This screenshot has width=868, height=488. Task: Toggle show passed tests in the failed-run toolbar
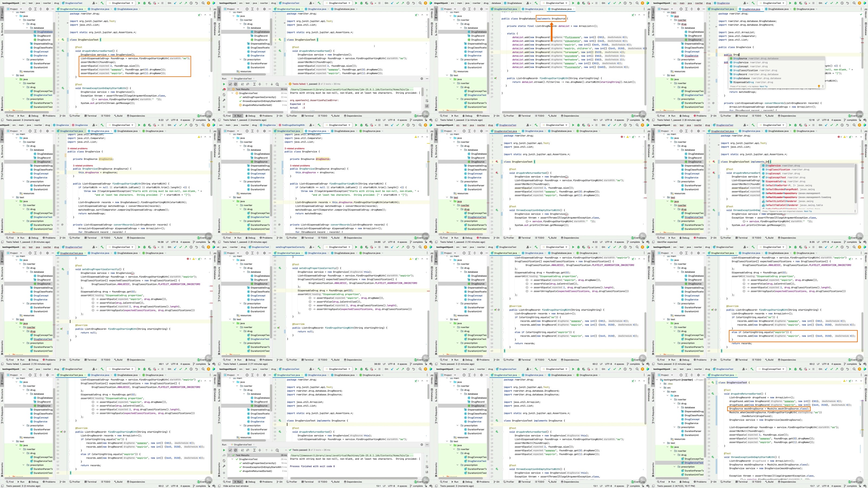click(x=231, y=84)
